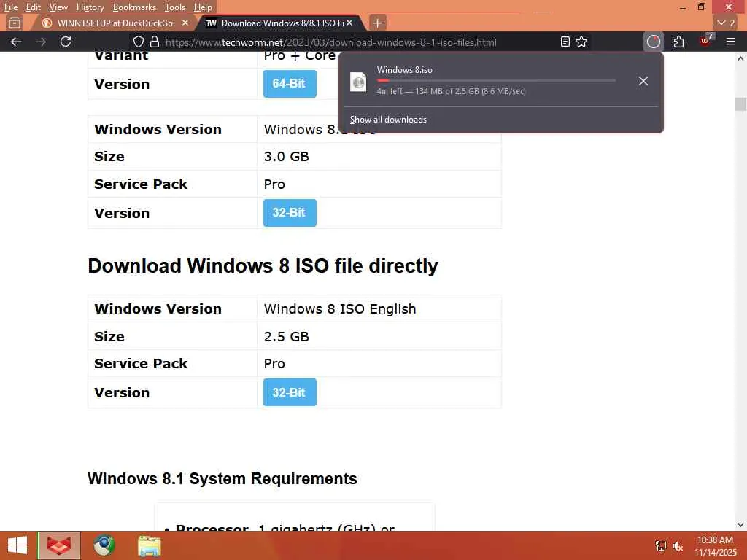Click the 'Pro + Core' variant cell
Viewport: 747px width, 560px height.
coord(300,55)
